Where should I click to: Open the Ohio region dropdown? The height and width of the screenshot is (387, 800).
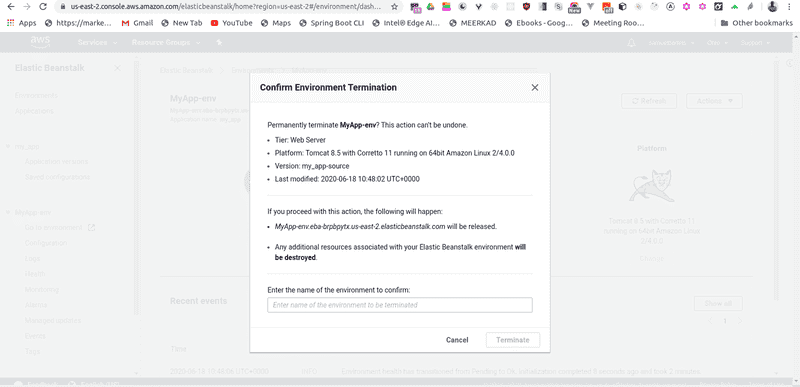click(717, 43)
